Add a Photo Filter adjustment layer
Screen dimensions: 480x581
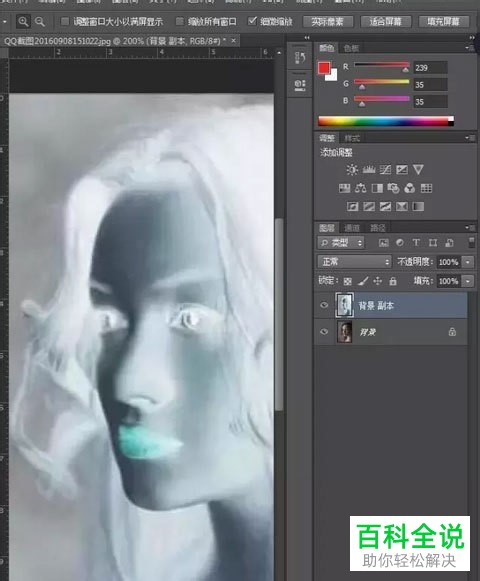click(x=393, y=188)
